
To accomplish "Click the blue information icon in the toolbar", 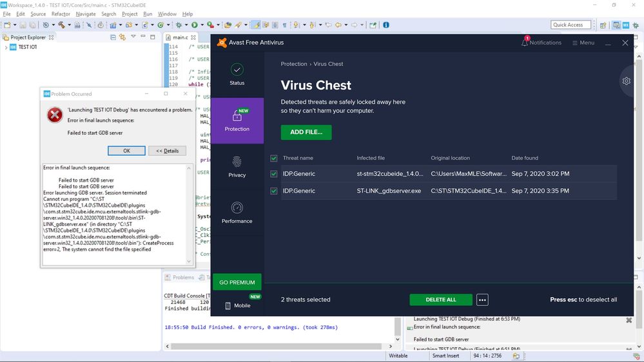I will coord(386,25).
